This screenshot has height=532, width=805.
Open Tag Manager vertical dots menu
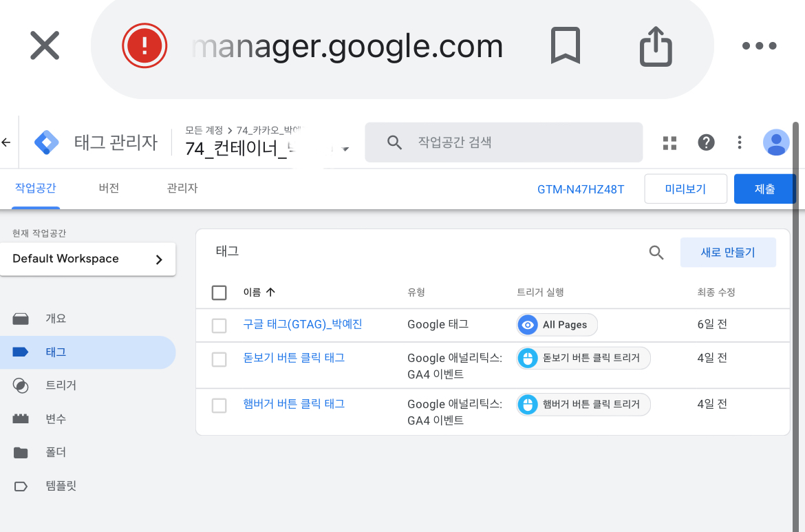tap(739, 142)
